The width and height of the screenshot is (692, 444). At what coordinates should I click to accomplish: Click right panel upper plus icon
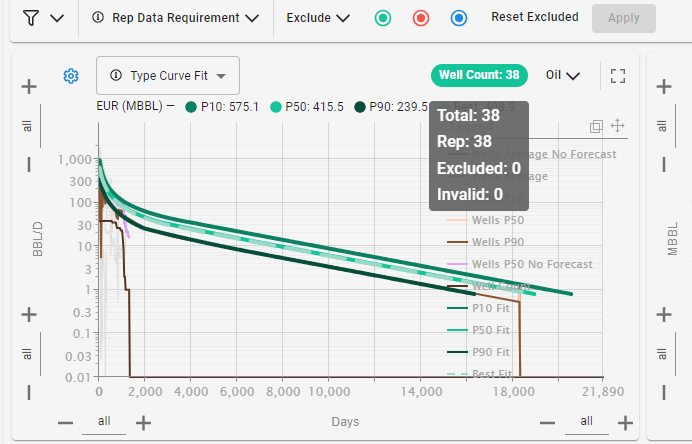tap(664, 87)
